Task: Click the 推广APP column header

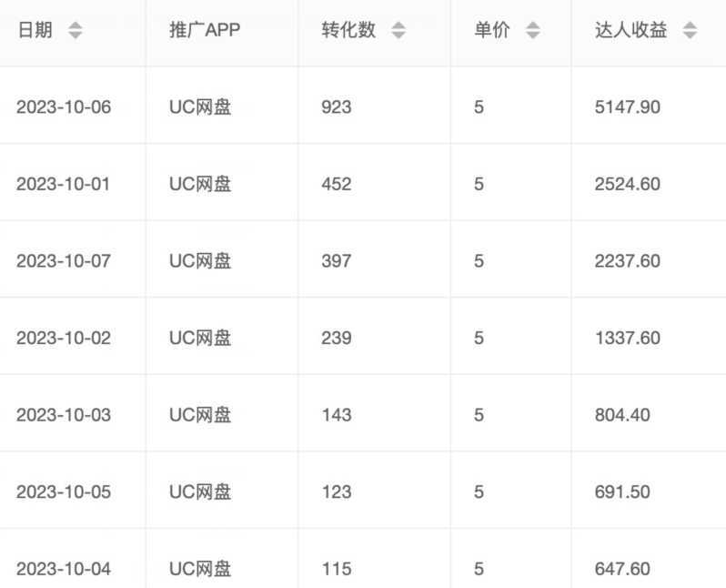Action: pyautogui.click(x=205, y=30)
